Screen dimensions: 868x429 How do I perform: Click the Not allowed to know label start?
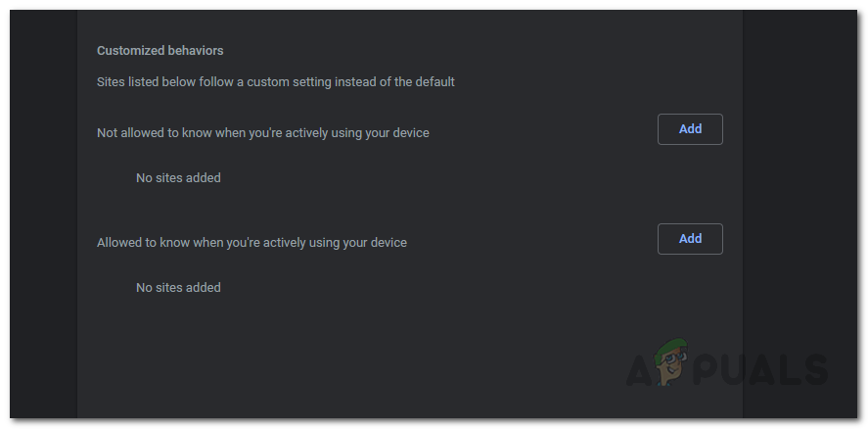137,132
